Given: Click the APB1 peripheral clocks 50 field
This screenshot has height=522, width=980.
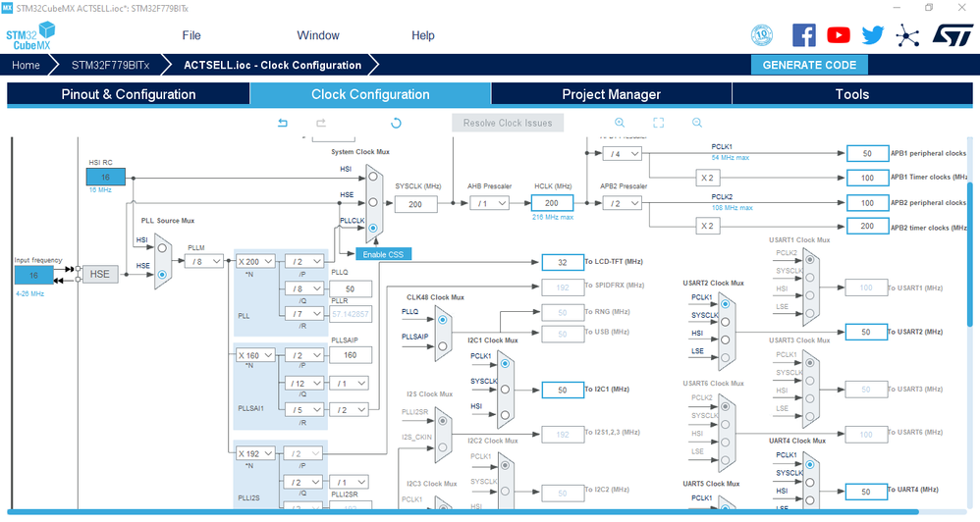Looking at the screenshot, I should (x=867, y=154).
